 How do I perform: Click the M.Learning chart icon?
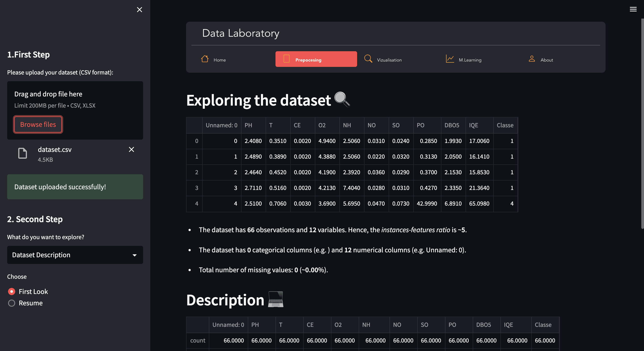point(450,59)
